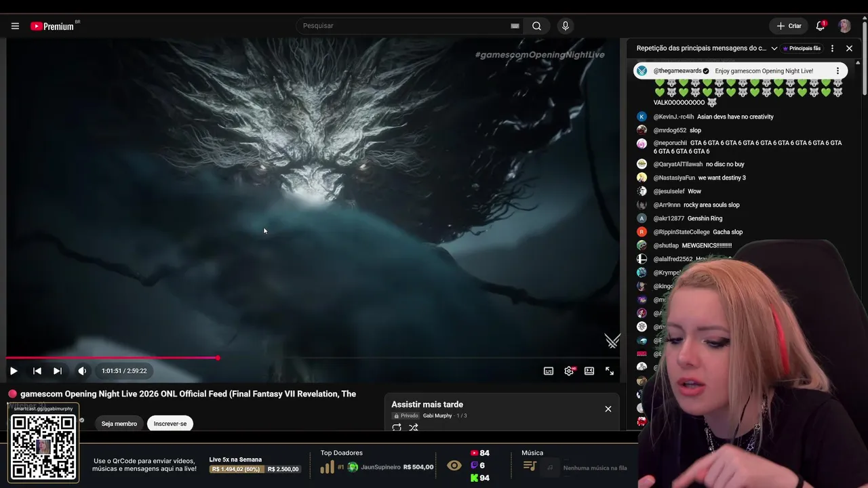Close the Assistir mais tarde playlist panel

(x=608, y=409)
